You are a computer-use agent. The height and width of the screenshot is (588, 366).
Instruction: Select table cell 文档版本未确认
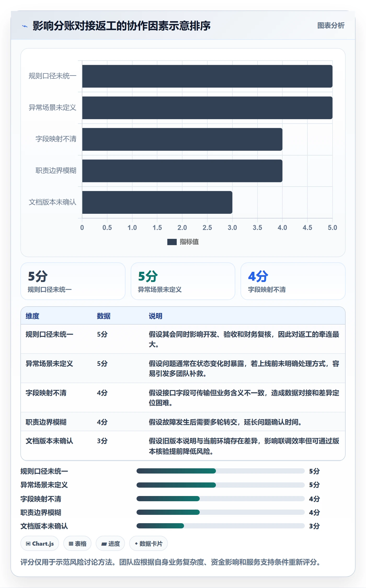point(49,441)
